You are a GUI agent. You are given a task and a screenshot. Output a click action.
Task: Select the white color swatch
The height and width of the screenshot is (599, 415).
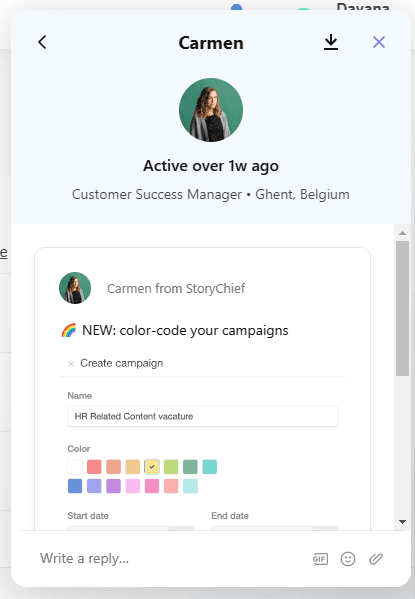pyautogui.click(x=75, y=467)
